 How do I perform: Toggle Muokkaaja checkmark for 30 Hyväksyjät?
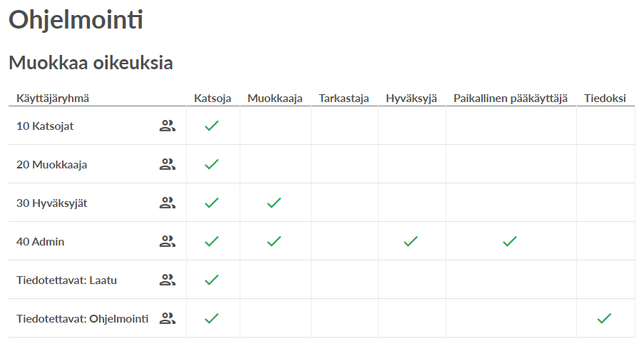pos(274,203)
